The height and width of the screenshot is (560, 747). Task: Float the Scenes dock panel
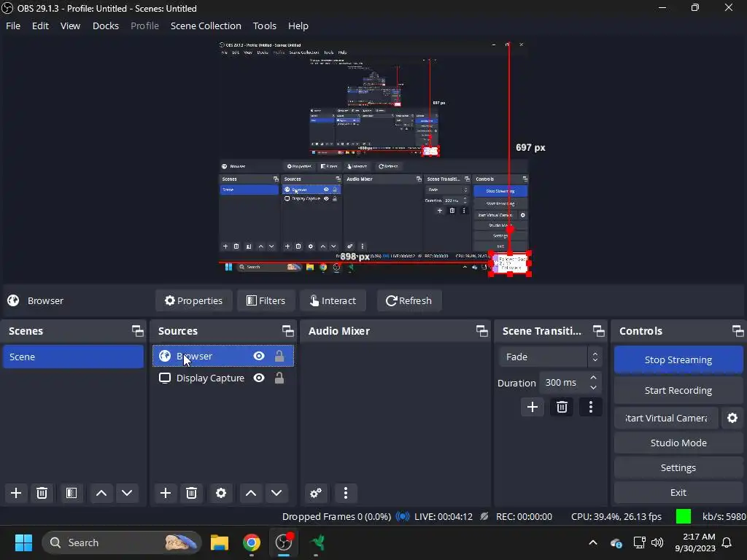[138, 331]
